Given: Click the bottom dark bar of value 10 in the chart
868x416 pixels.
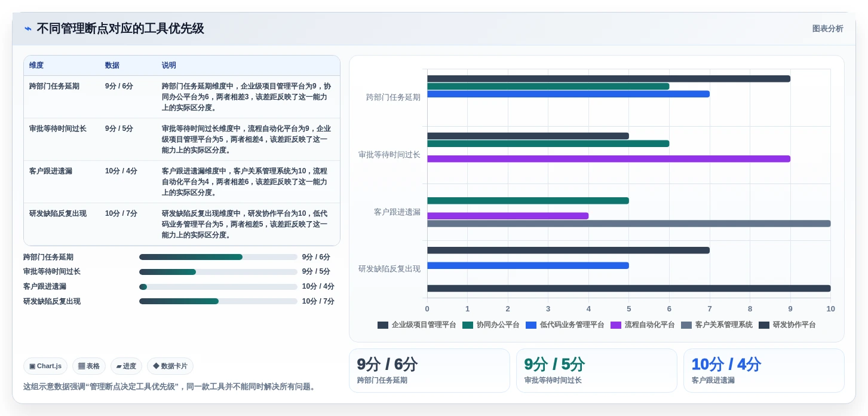Looking at the screenshot, I should click(x=628, y=289).
